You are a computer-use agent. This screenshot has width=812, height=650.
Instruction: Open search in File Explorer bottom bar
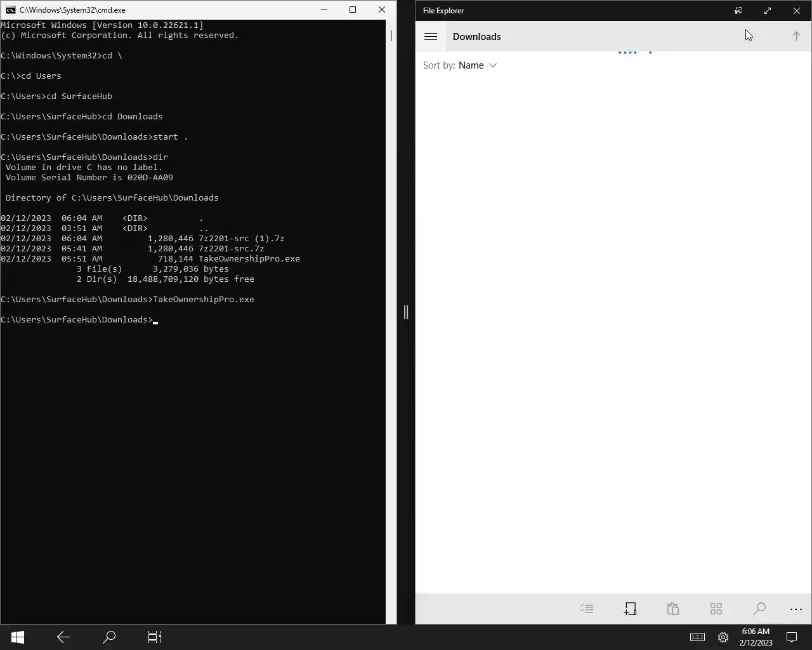pos(759,609)
